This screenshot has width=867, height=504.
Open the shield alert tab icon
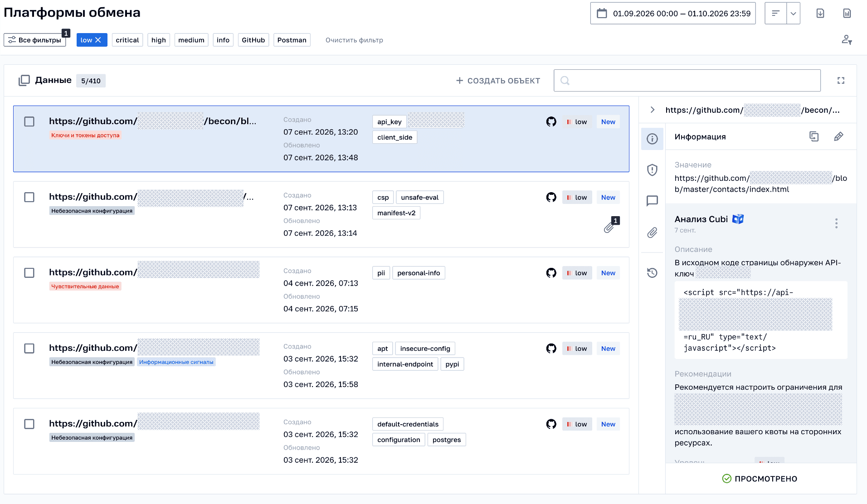tap(652, 170)
